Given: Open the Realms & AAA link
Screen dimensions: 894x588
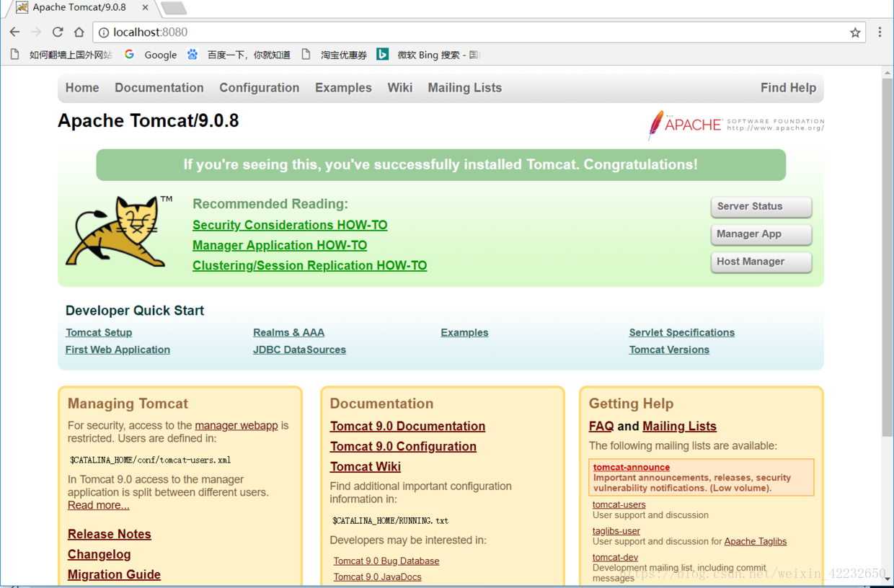Looking at the screenshot, I should pyautogui.click(x=288, y=332).
